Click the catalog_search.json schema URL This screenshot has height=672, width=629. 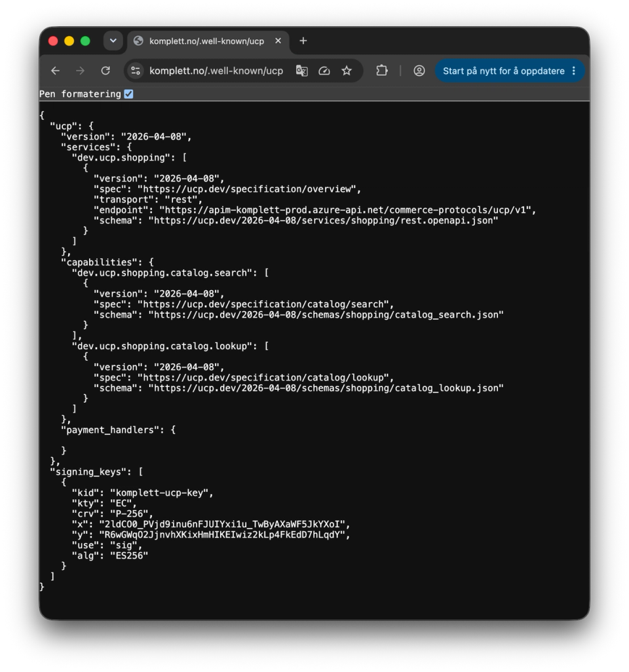[326, 314]
